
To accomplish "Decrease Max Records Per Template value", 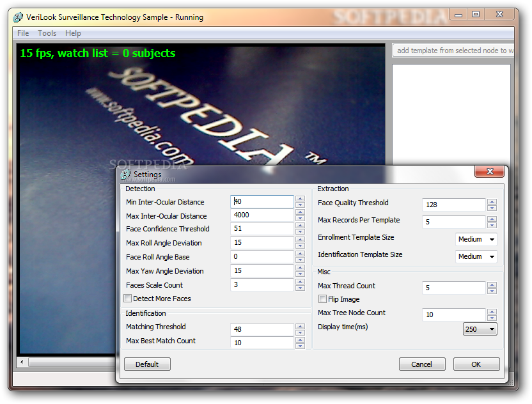I will pyautogui.click(x=492, y=225).
